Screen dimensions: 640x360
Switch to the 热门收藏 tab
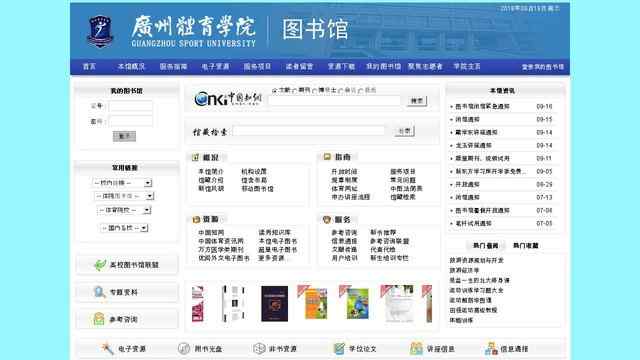(x=525, y=246)
